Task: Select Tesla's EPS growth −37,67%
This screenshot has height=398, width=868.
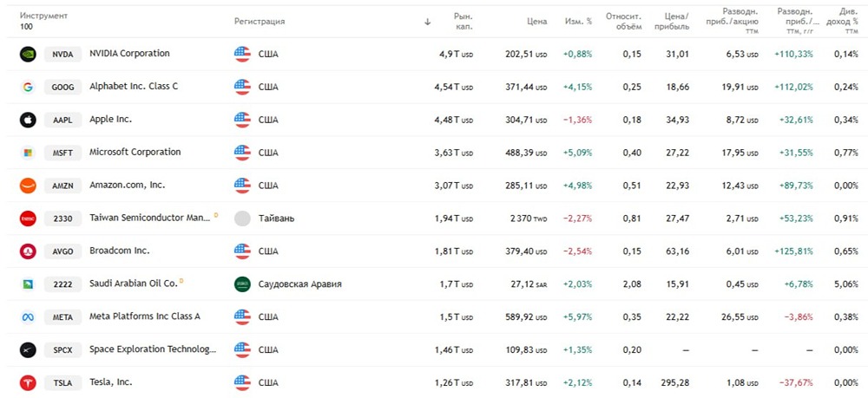Action: click(797, 382)
